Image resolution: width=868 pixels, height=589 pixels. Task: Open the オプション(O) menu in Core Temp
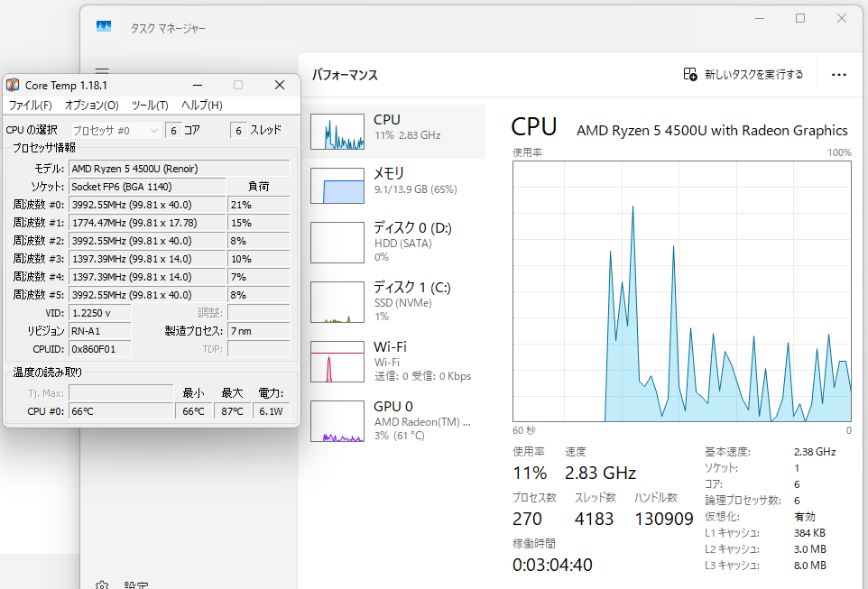click(91, 106)
